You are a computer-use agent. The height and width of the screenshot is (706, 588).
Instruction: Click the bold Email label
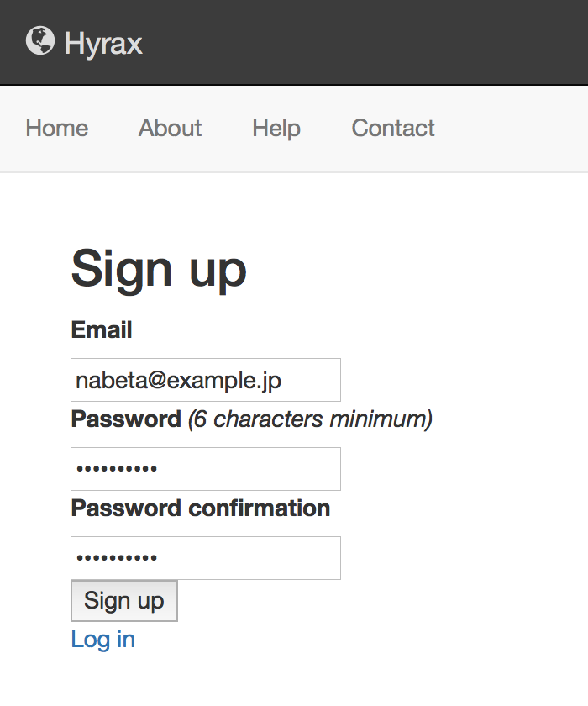102,329
